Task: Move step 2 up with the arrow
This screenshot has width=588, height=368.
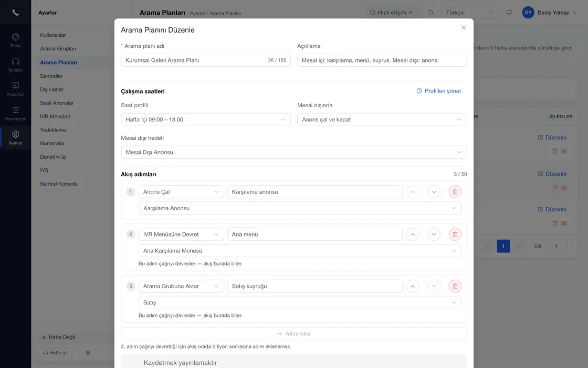Action: click(x=413, y=234)
